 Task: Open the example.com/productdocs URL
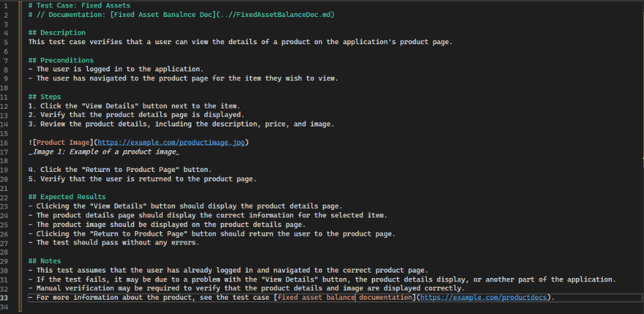pos(487,298)
